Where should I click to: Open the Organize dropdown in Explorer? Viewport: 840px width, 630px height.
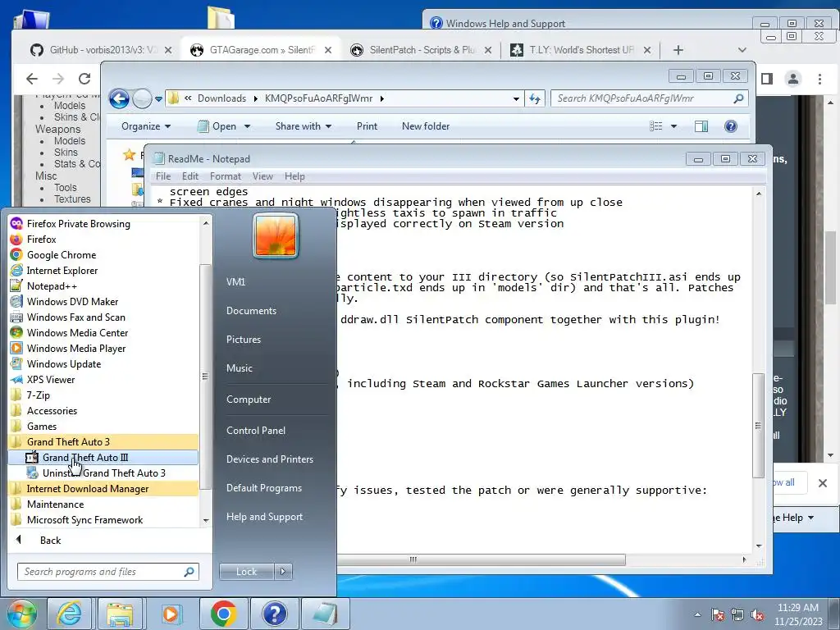[x=146, y=126]
